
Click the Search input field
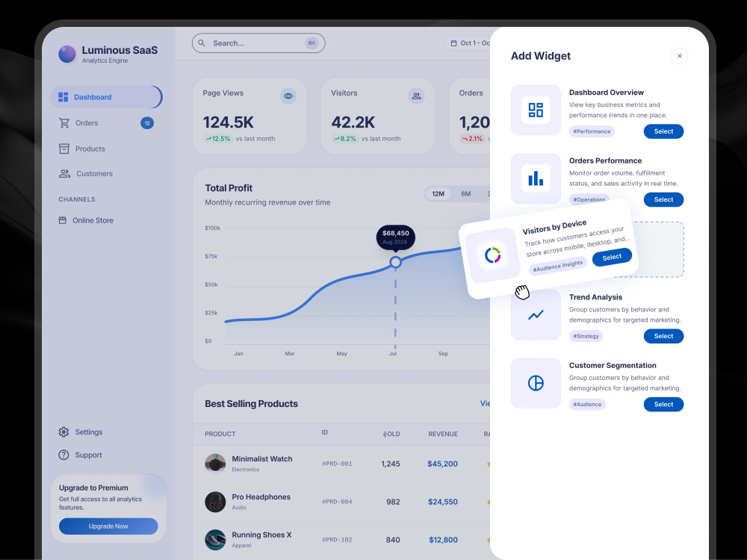point(258,43)
